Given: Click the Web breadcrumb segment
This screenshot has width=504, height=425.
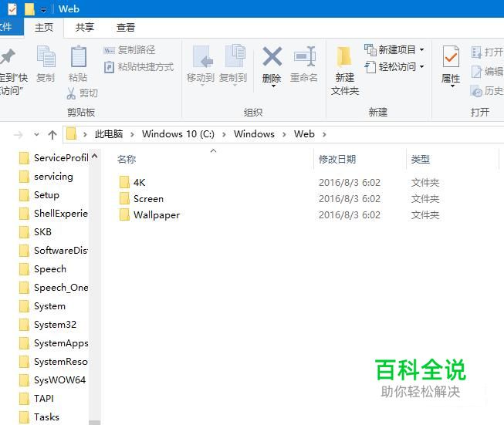Looking at the screenshot, I should [304, 134].
